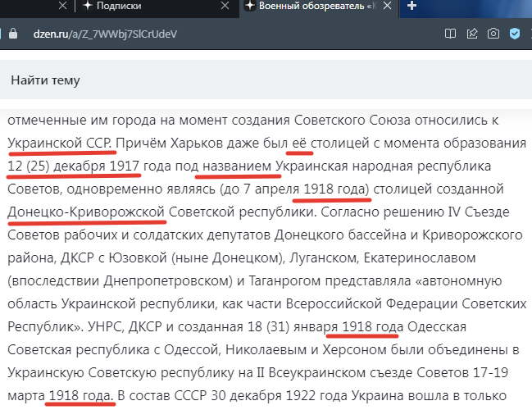Open reader mode book icon
Viewport: 532px width, 410px height.
pyautogui.click(x=450, y=34)
